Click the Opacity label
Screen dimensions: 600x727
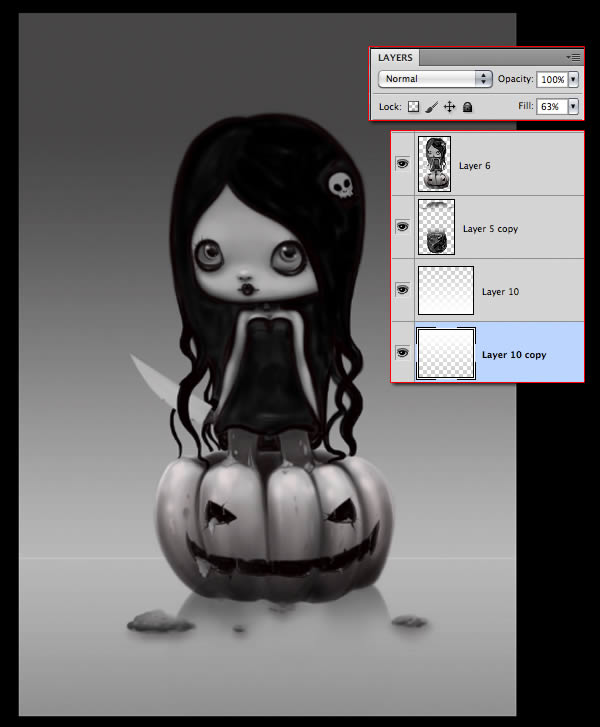tap(515, 79)
